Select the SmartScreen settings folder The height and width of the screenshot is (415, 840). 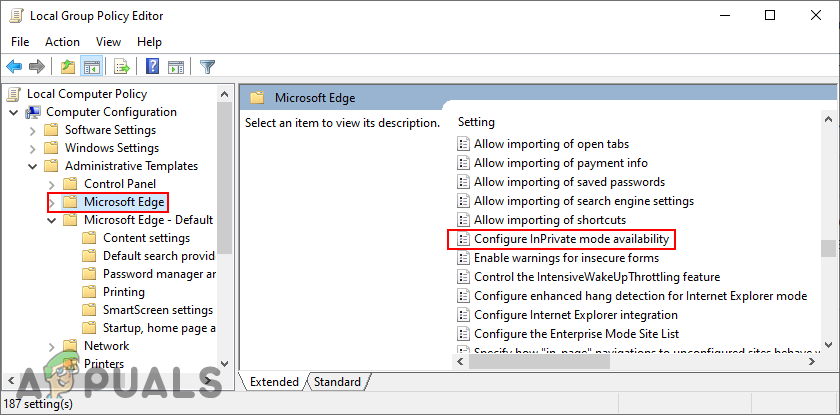pos(157,310)
